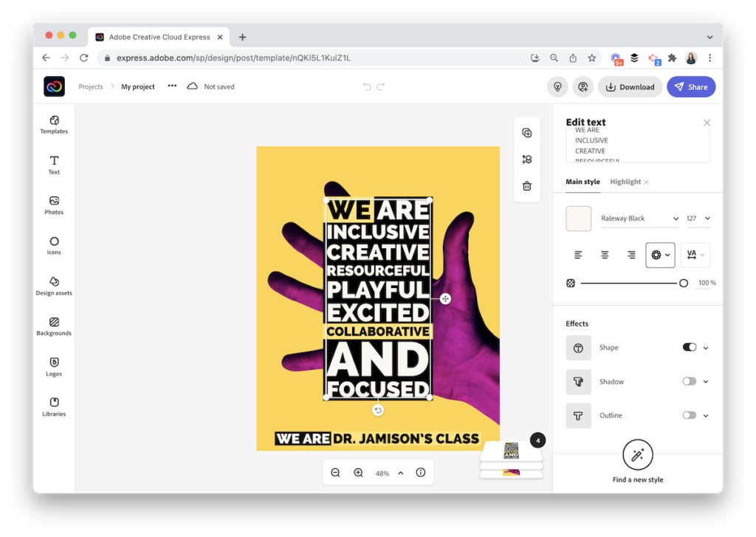Viewport: 756px width, 537px height.
Task: Open the layer ordering tool
Action: point(526,159)
